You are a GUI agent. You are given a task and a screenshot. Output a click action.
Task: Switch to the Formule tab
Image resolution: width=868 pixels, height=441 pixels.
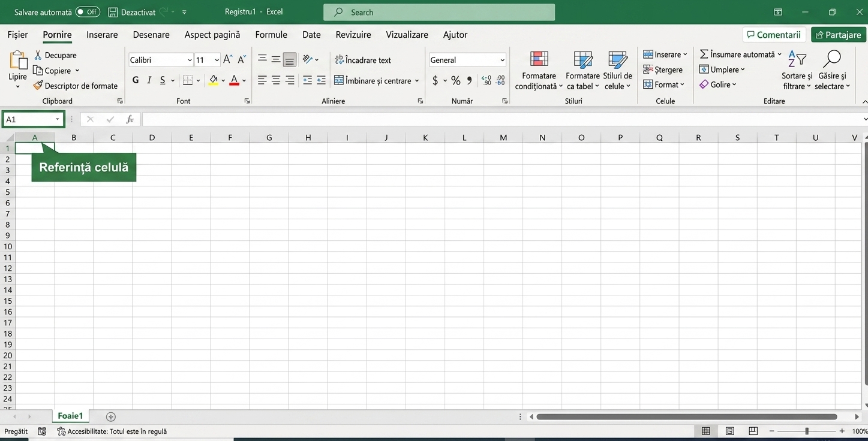271,35
